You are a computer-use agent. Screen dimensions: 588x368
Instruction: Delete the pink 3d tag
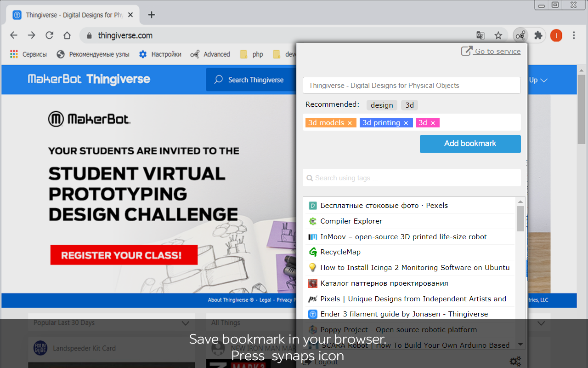(433, 122)
